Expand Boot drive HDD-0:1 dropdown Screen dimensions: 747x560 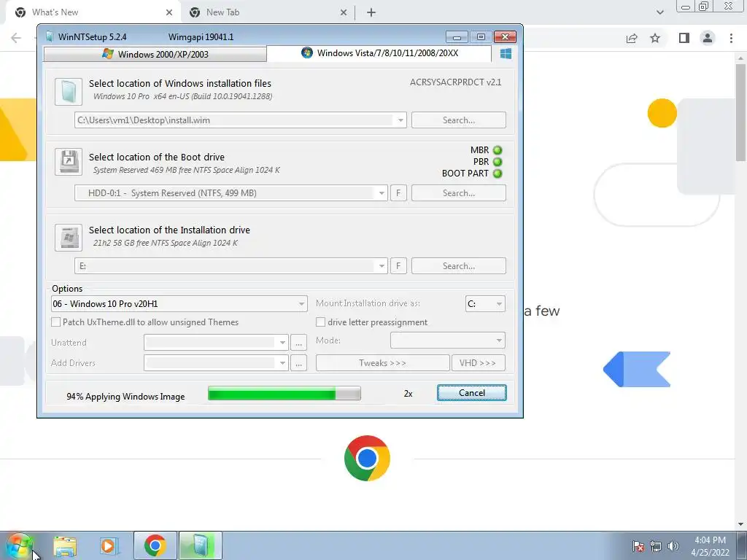coord(381,192)
